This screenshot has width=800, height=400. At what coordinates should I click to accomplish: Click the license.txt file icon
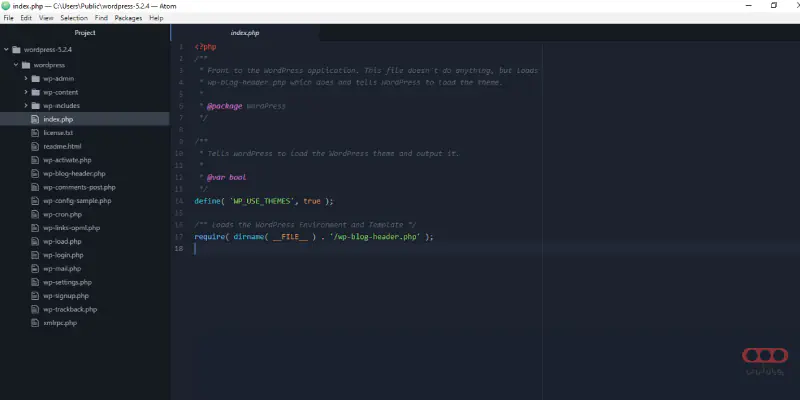coord(35,133)
